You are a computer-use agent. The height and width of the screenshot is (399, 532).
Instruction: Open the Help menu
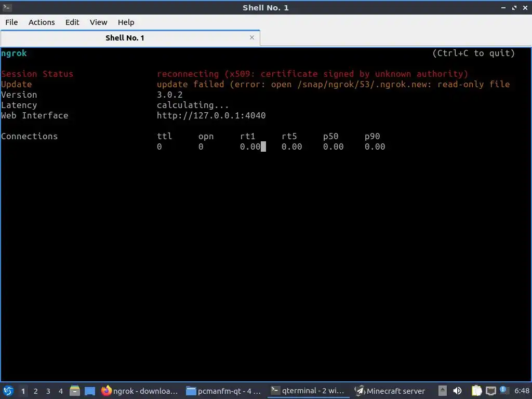click(126, 22)
